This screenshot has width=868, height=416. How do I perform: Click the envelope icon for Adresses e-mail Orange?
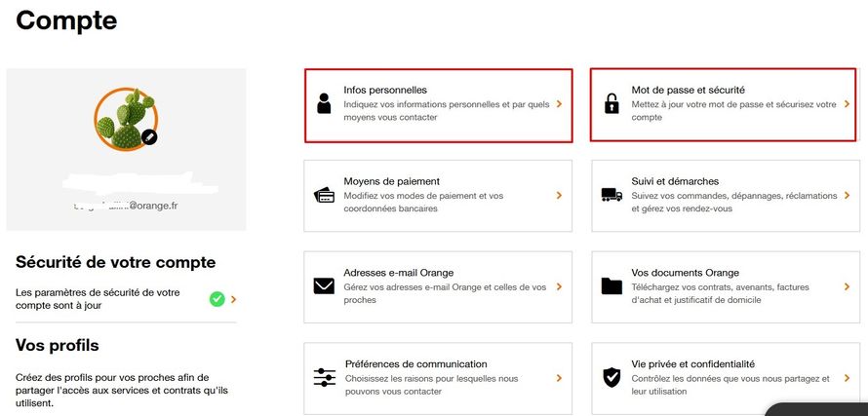[x=324, y=286]
